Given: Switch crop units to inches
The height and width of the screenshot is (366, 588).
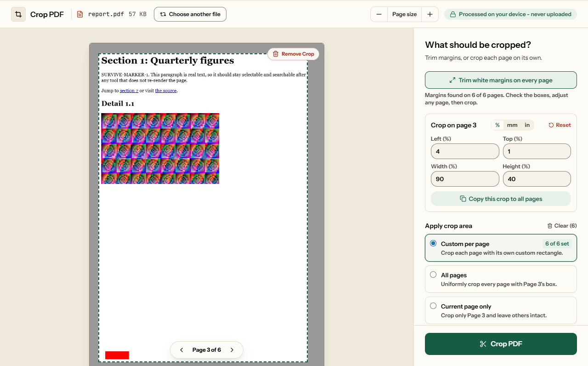Looking at the screenshot, I should 527,125.
